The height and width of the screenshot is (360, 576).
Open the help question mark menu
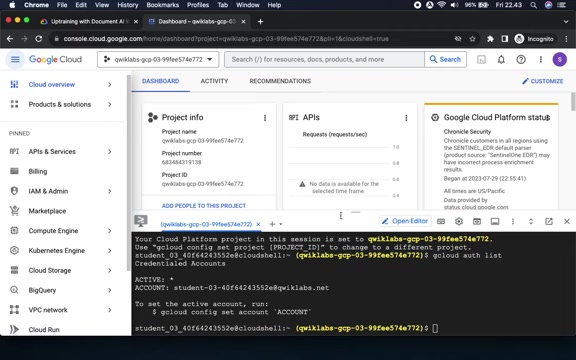521,59
